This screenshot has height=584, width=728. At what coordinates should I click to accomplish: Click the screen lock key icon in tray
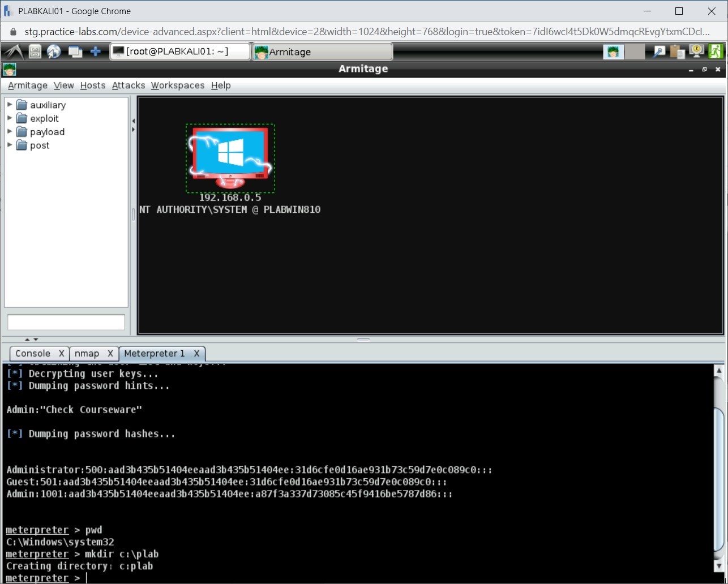[696, 51]
